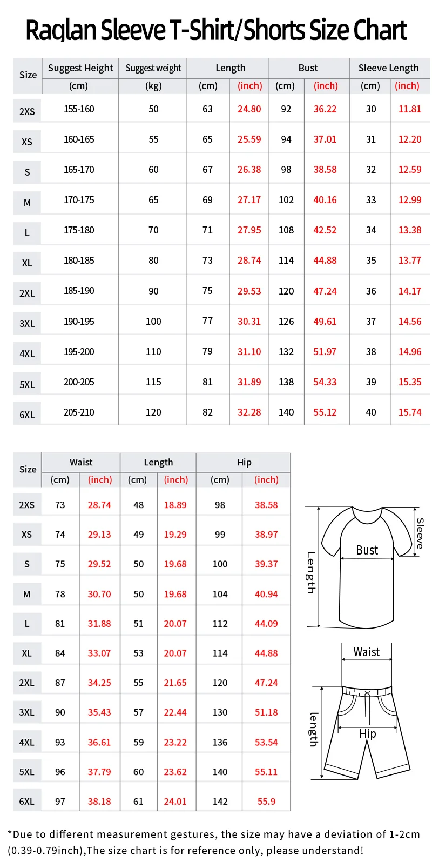Click the shorts length arrow label
Image resolution: width=432 pixels, height=868 pixels.
(x=313, y=730)
